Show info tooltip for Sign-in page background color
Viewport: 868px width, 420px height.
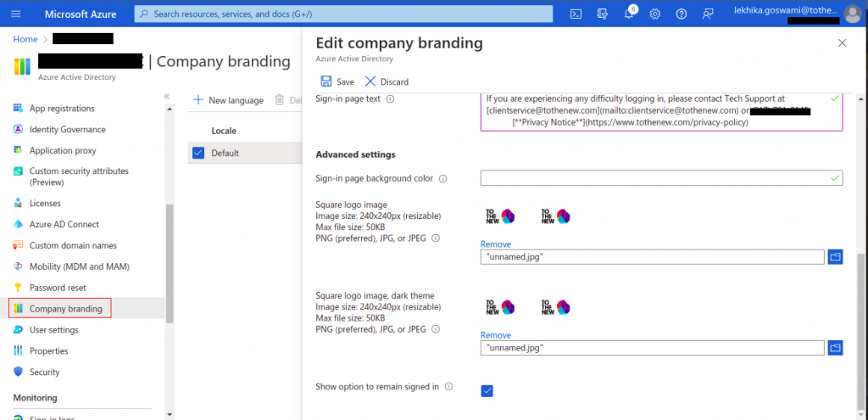(x=442, y=178)
